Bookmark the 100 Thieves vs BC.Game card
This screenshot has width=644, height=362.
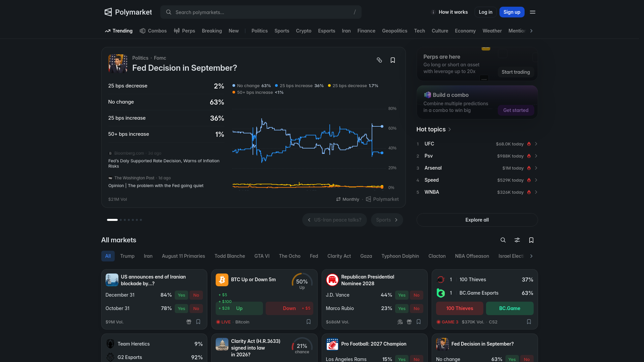tap(529, 322)
